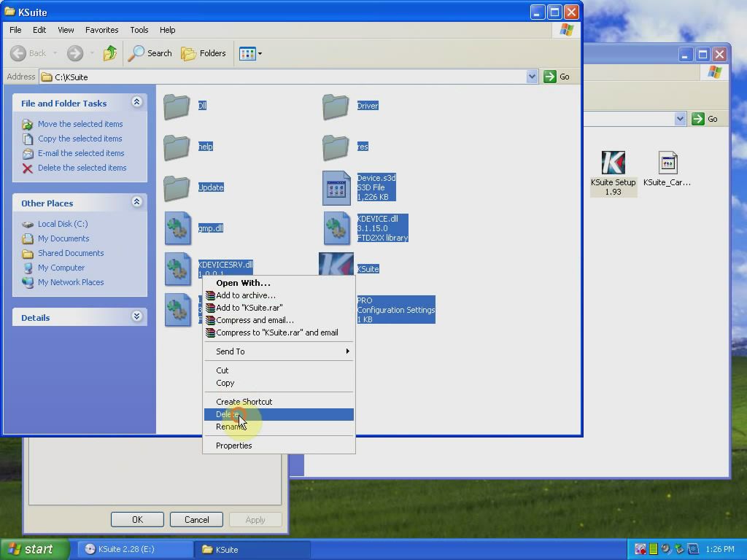The image size is (747, 560).
Task: Choose Add to archive... in context menu
Action: point(279,295)
